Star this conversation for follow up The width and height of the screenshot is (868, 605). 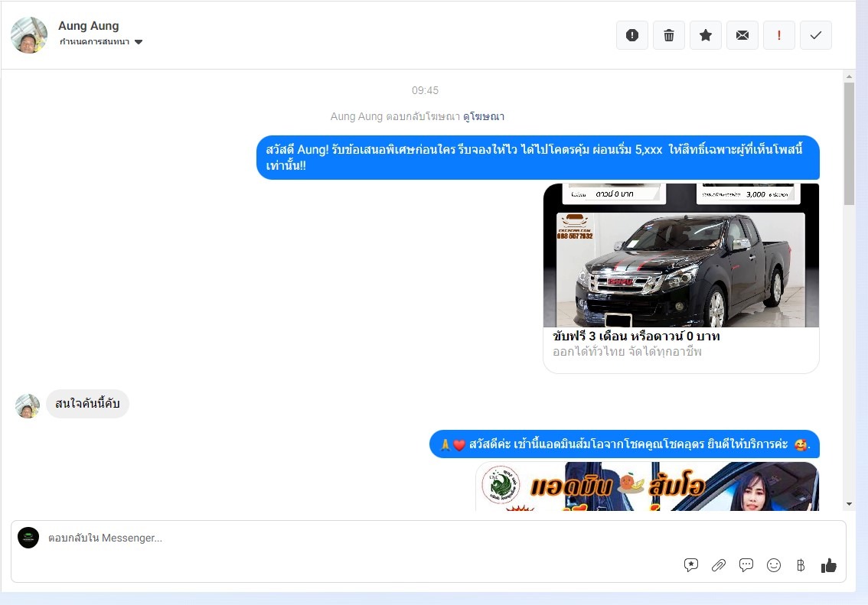tap(705, 35)
